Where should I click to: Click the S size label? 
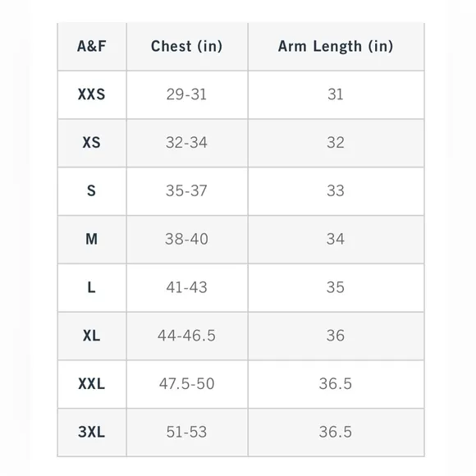(x=92, y=191)
